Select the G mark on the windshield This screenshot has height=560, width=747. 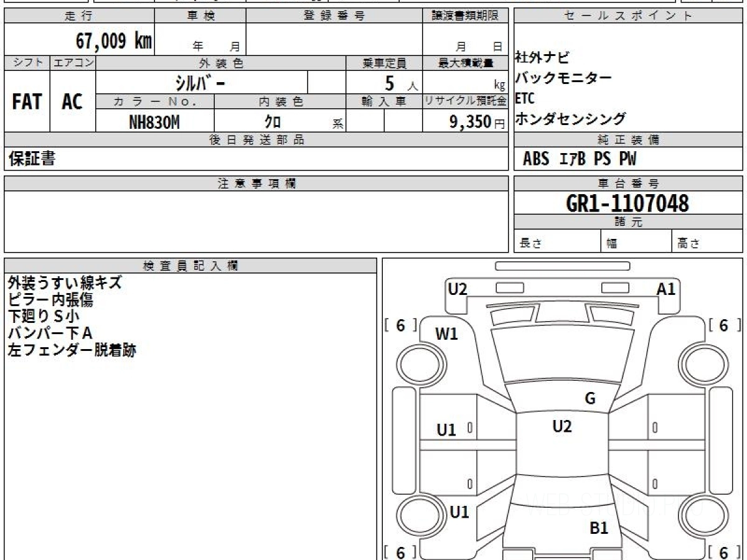(x=590, y=399)
